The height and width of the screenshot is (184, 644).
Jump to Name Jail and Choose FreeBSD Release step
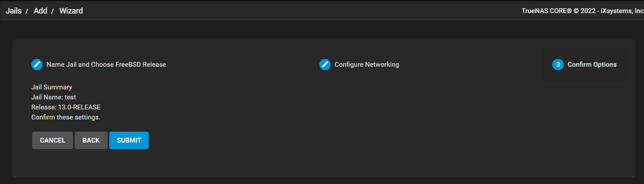106,65
